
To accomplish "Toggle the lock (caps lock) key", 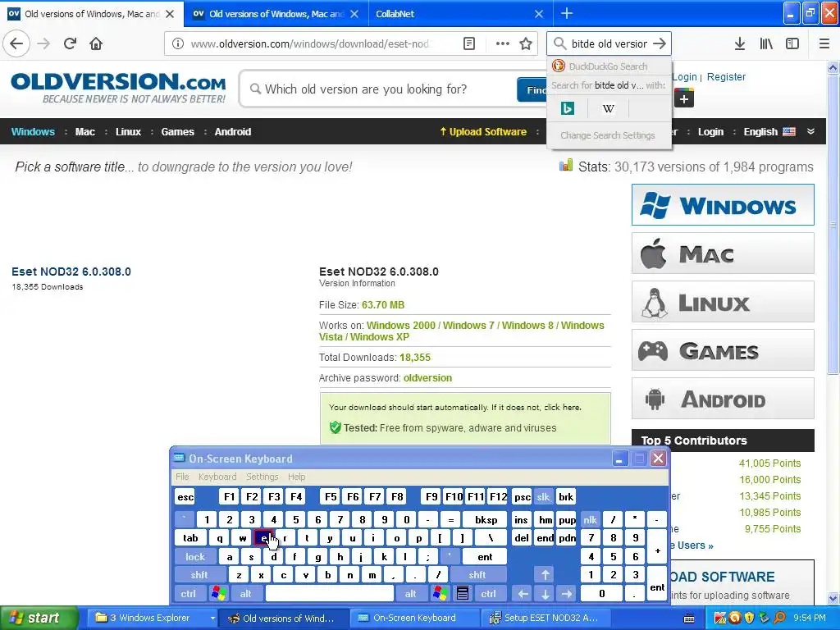I will pyautogui.click(x=195, y=557).
